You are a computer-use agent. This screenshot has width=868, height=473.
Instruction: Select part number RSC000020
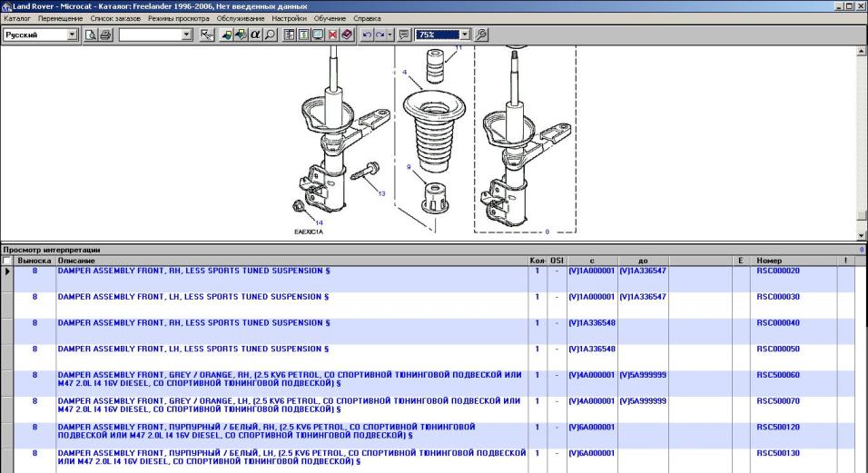tap(778, 271)
